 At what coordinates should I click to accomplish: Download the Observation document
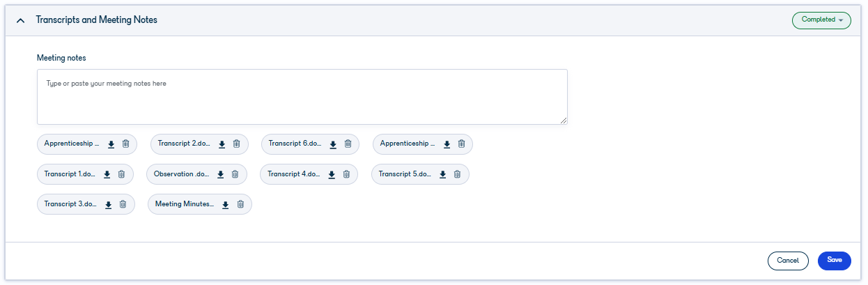point(221,174)
